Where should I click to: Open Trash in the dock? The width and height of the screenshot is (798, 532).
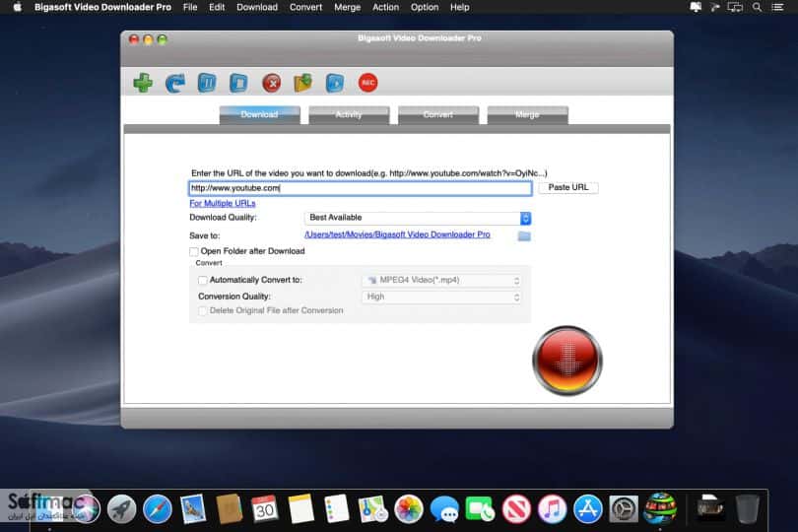747,509
